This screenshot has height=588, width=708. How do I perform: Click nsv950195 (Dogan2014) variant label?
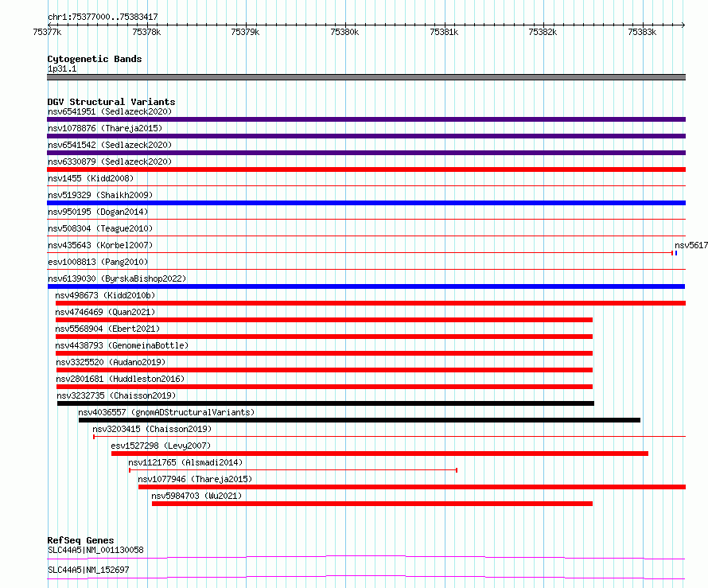[x=98, y=212]
